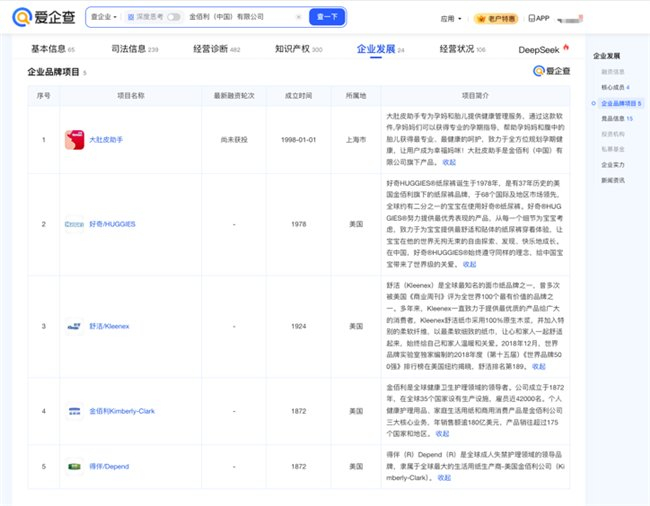Click the 大肚皮助手 red app icon
Viewport: 650px width, 506px height.
(75, 140)
